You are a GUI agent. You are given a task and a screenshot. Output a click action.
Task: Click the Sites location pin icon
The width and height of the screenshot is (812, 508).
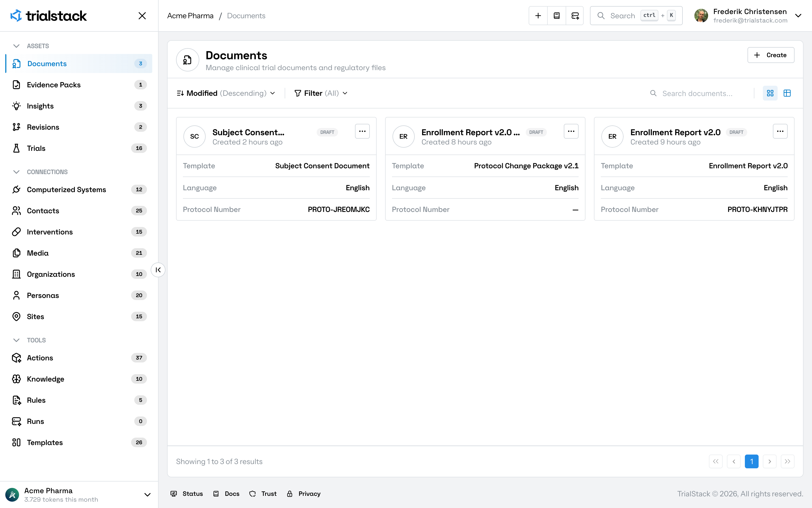pos(16,316)
